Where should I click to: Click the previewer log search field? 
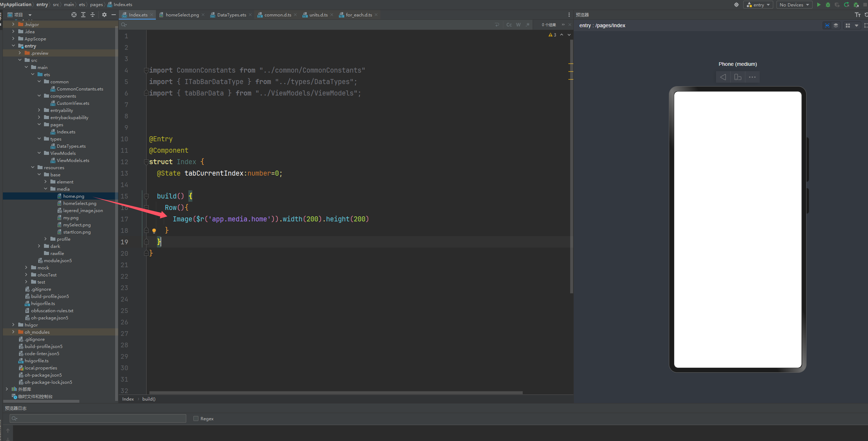coord(98,418)
